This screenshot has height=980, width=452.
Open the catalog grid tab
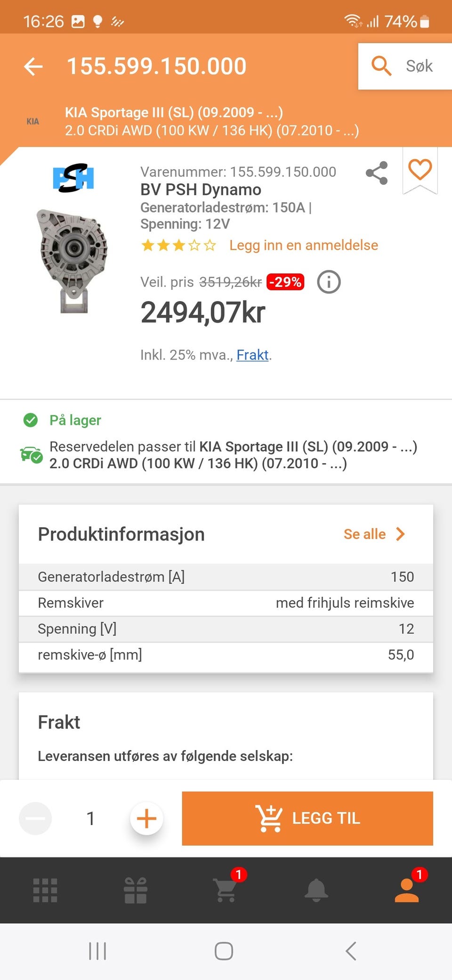pos(45,890)
